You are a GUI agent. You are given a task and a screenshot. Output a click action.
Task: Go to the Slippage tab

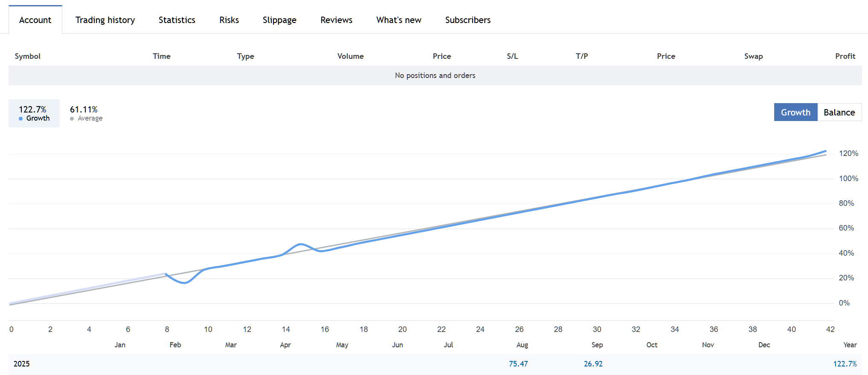click(x=279, y=20)
